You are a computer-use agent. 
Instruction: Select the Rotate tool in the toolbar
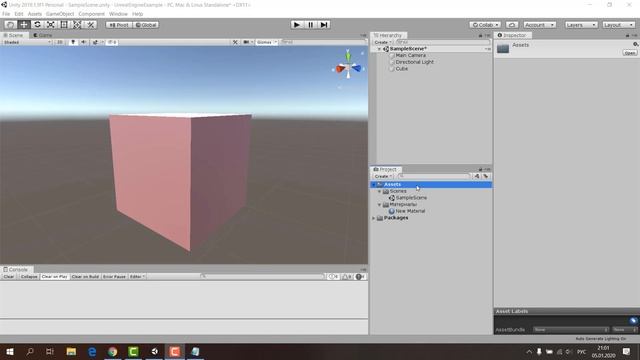37,25
